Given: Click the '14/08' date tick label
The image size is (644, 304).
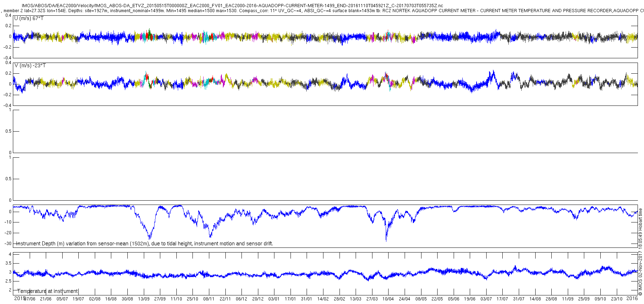Looking at the screenshot, I should click(x=535, y=299).
